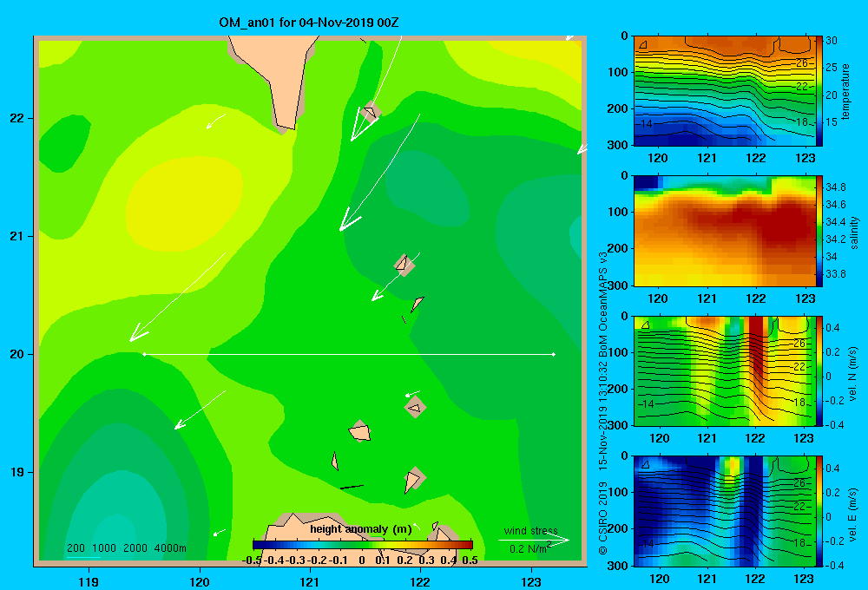
Task: Open the northward velocity section panel
Action: [725, 370]
